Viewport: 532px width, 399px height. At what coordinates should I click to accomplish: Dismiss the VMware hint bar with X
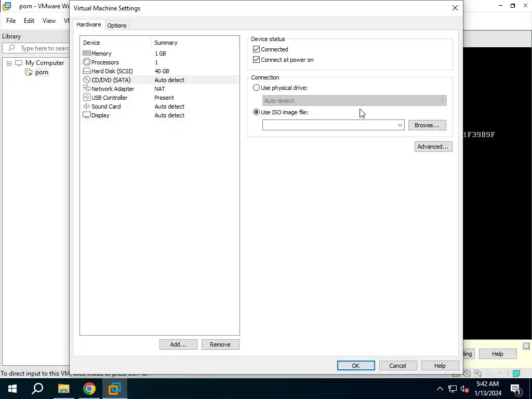(526, 345)
